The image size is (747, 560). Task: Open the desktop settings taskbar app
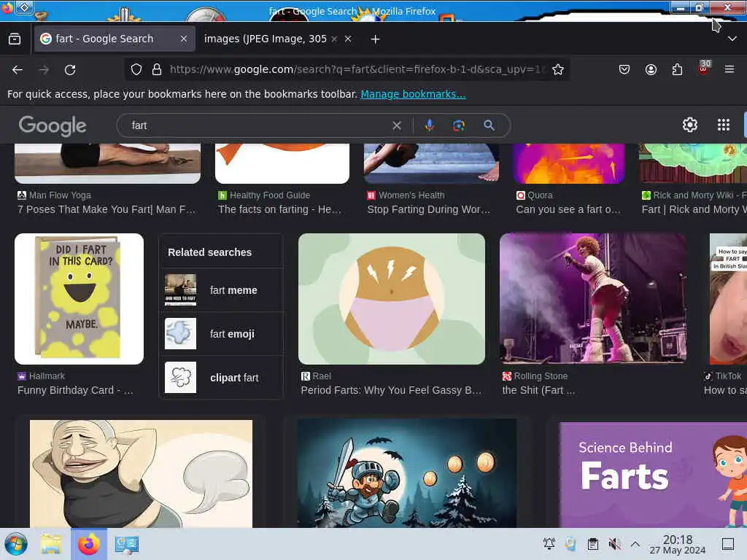[127, 544]
